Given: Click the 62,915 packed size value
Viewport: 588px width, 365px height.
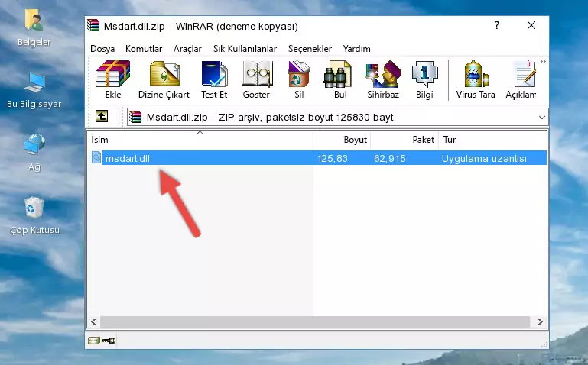Looking at the screenshot, I should [x=390, y=159].
